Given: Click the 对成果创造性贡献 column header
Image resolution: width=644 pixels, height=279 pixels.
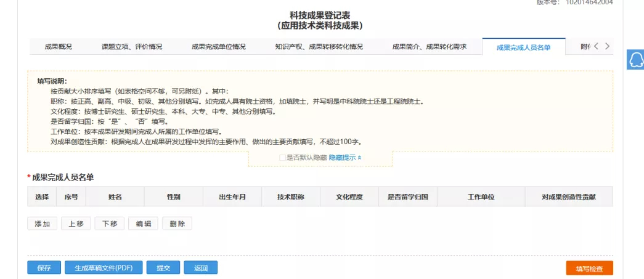Looking at the screenshot, I should coord(569,196).
